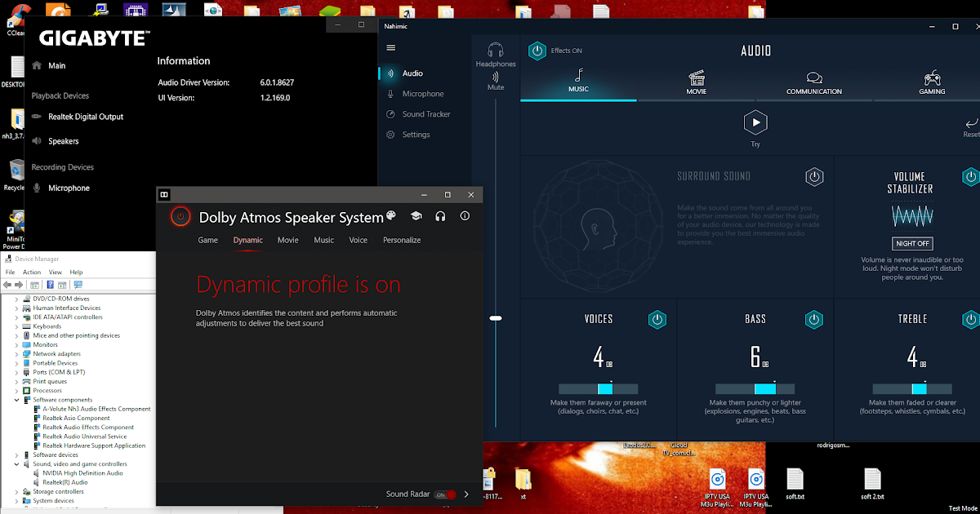Select the MOVIE audio profile
980x514 pixels.
point(697,82)
